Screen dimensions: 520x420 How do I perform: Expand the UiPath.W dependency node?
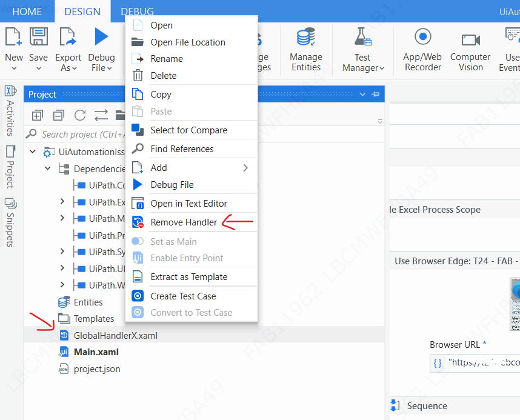click(x=62, y=284)
